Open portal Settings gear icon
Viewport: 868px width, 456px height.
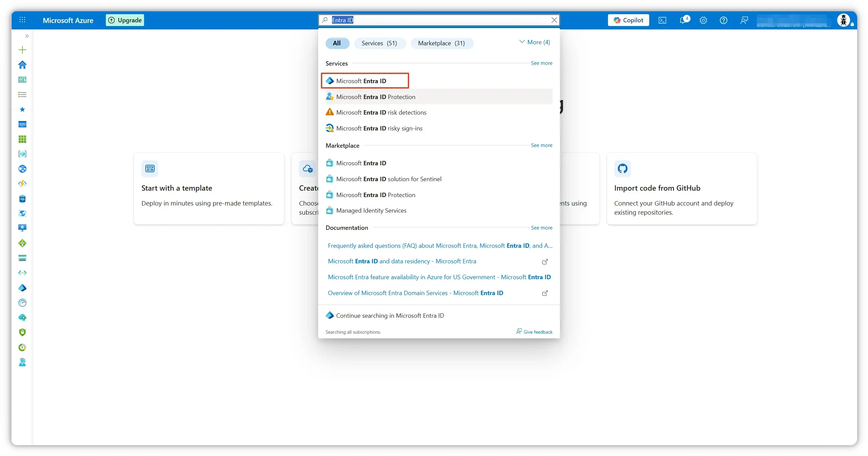[x=703, y=20]
